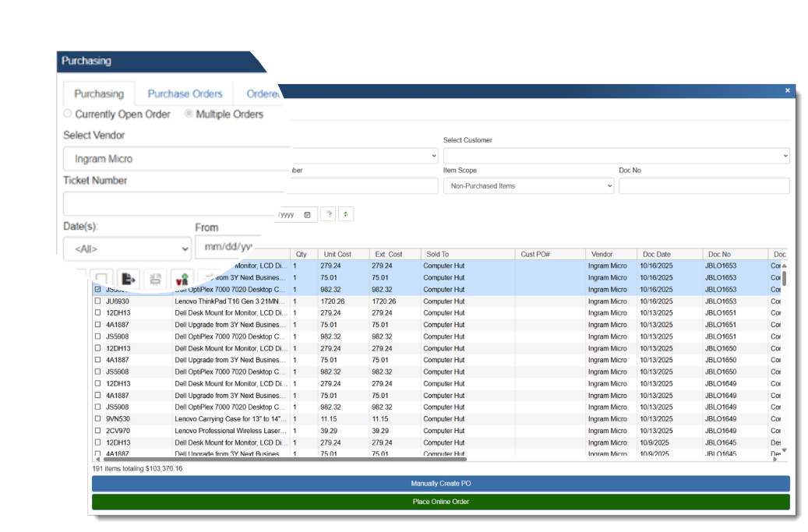Click the red and green arrows receive icon
Screen dimensions: 808x532
point(182,279)
